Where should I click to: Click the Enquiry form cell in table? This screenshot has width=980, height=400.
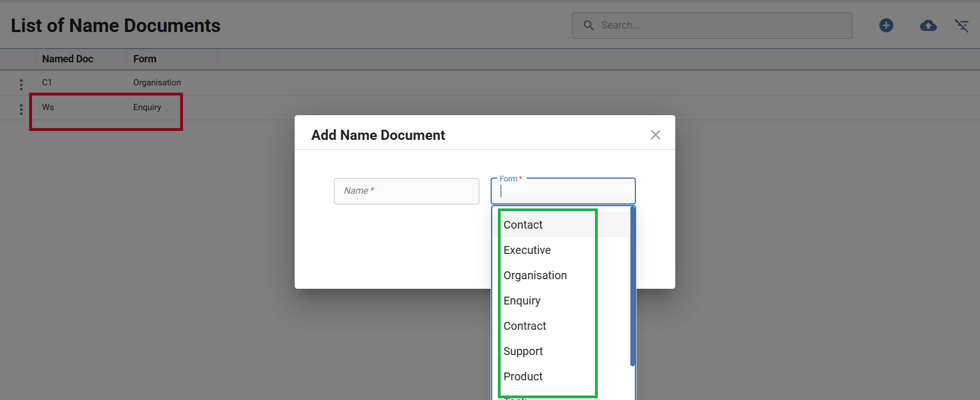coord(147,107)
